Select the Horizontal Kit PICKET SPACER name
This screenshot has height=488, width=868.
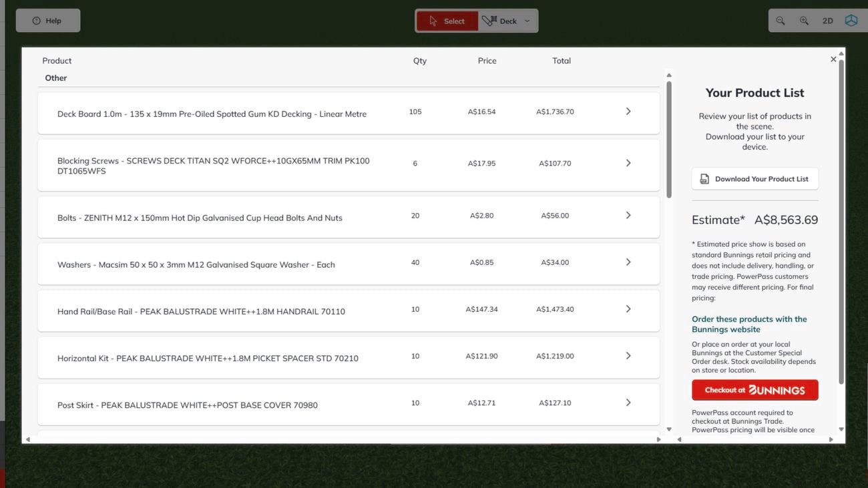click(x=208, y=358)
